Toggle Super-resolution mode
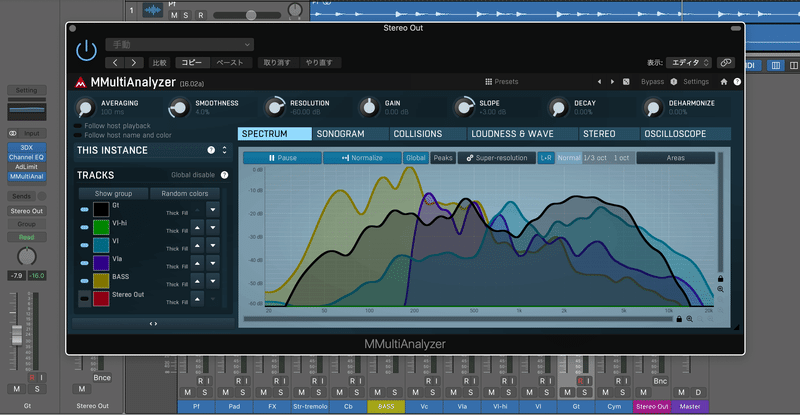Viewport: 800px width, 415px height. [496, 158]
